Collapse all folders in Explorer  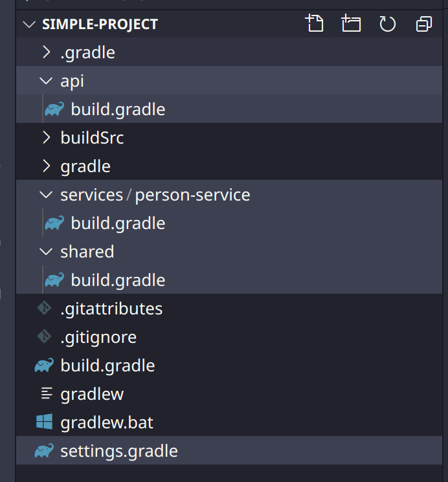[x=424, y=25]
